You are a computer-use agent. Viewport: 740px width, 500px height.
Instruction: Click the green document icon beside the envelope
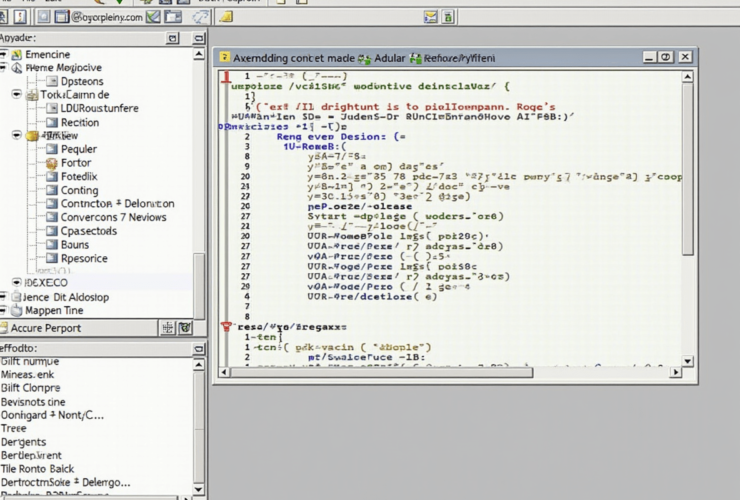pos(448,17)
